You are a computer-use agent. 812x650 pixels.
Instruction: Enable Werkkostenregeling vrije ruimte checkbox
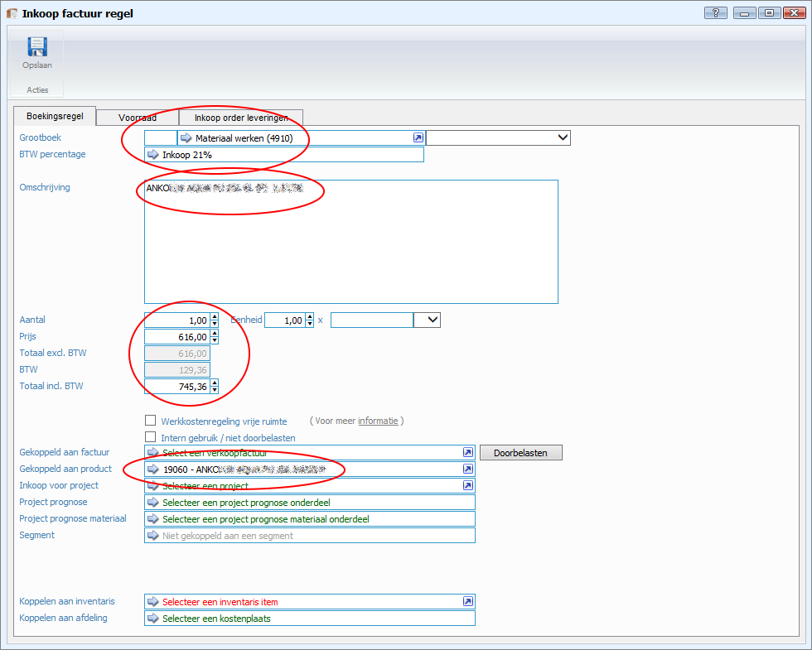click(150, 421)
